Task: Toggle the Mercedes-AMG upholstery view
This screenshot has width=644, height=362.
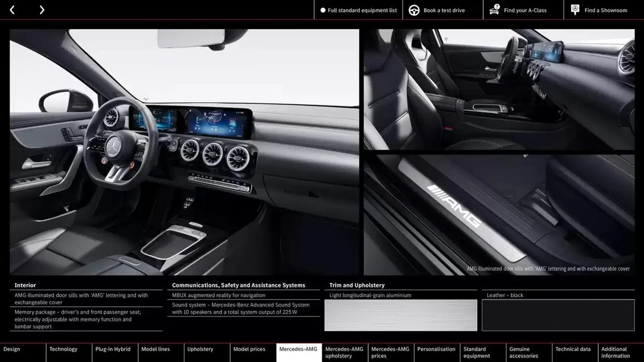Action: pyautogui.click(x=344, y=352)
